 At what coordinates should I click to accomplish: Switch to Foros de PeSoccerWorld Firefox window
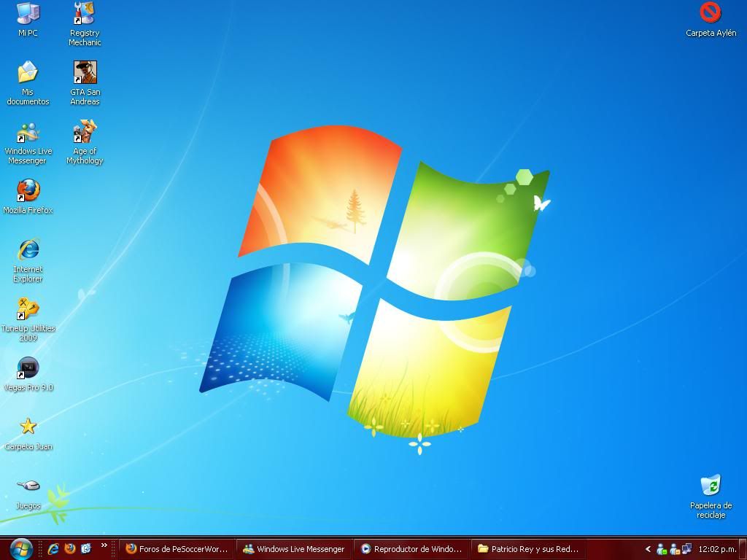(x=177, y=549)
